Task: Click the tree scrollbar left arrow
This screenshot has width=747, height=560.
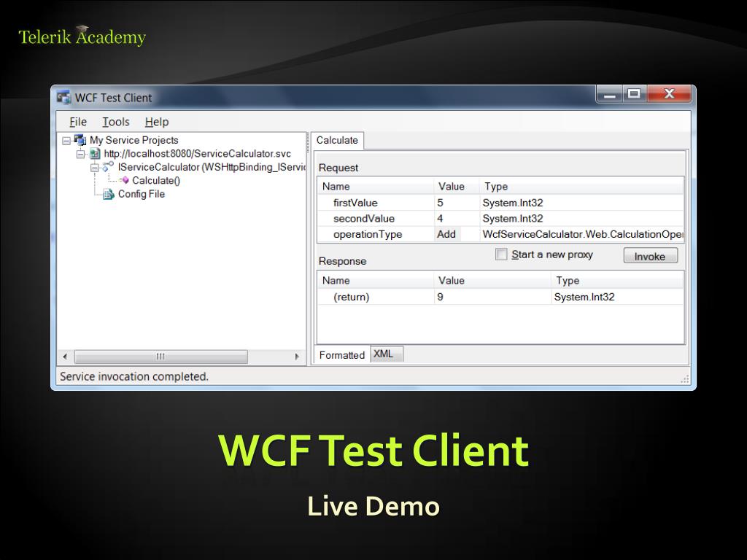Action: pos(65,356)
